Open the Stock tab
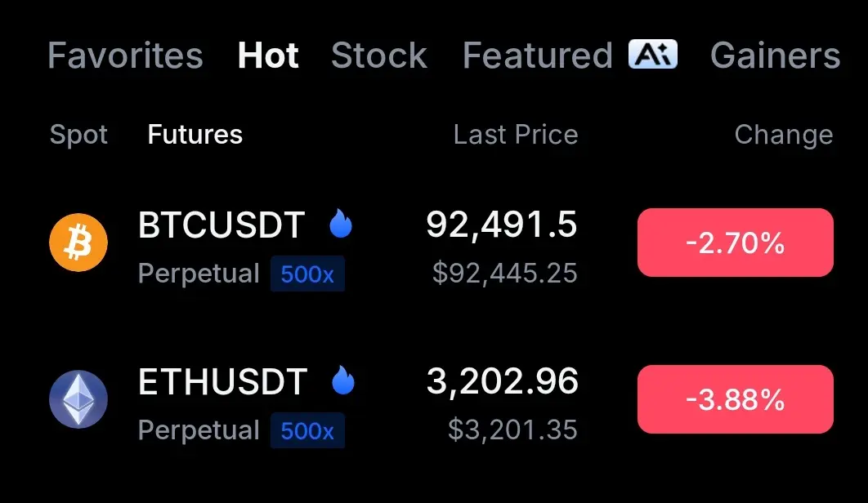Screen dimensions: 868x503 379,56
